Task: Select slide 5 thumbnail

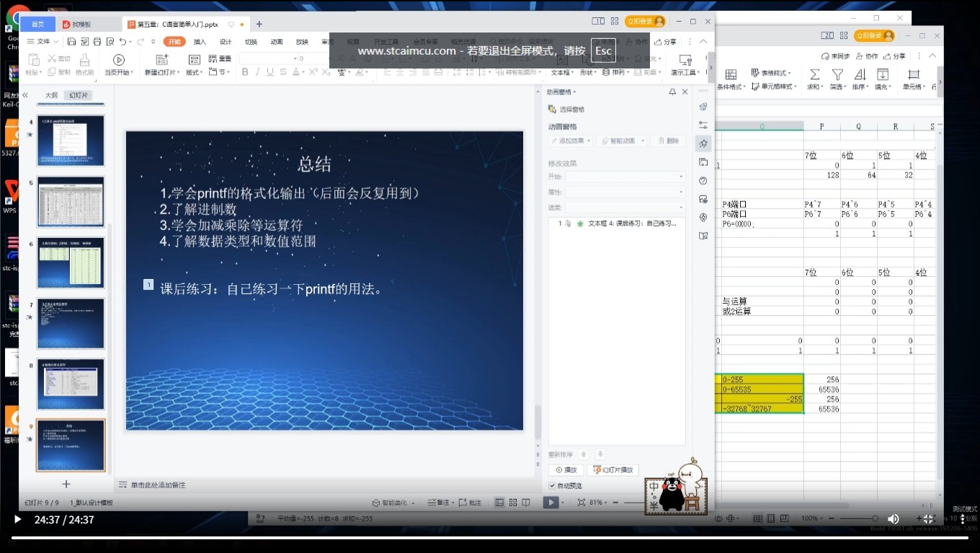Action: 71,202
